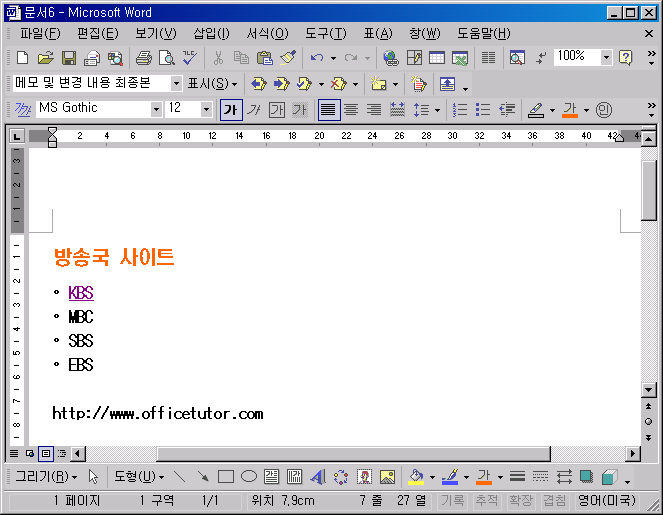Viewport: 663px width, 515px height.
Task: Select the Arrow drawing tool
Action: click(x=203, y=477)
